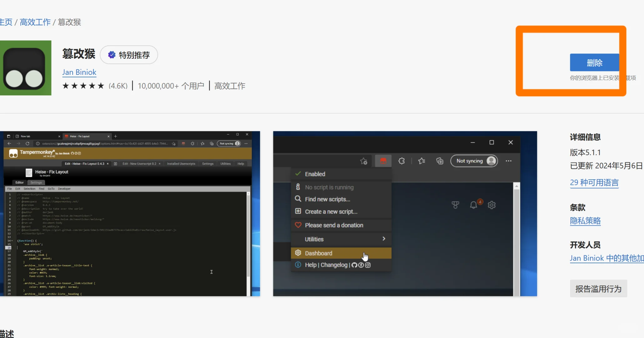Open the Jan Biniok developer link
644x338 pixels.
pos(79,72)
